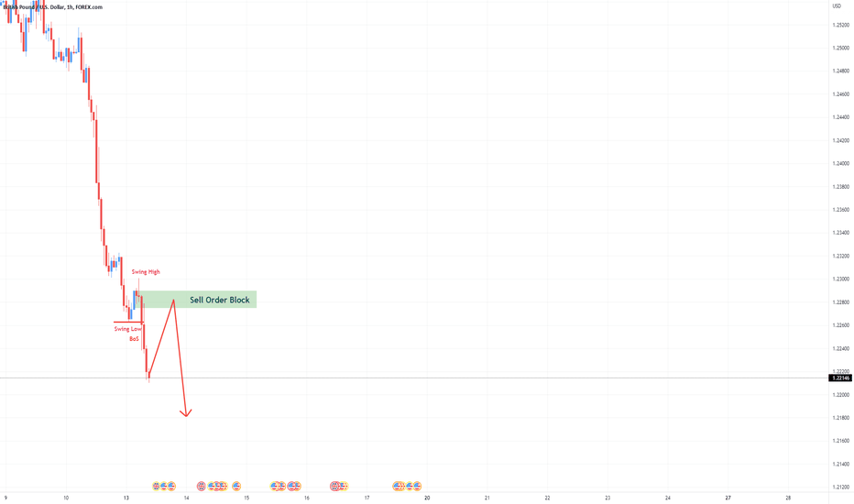Click the British Pound / U.S. Dollar symbol title
The height and width of the screenshot is (504, 854).
(53, 7)
